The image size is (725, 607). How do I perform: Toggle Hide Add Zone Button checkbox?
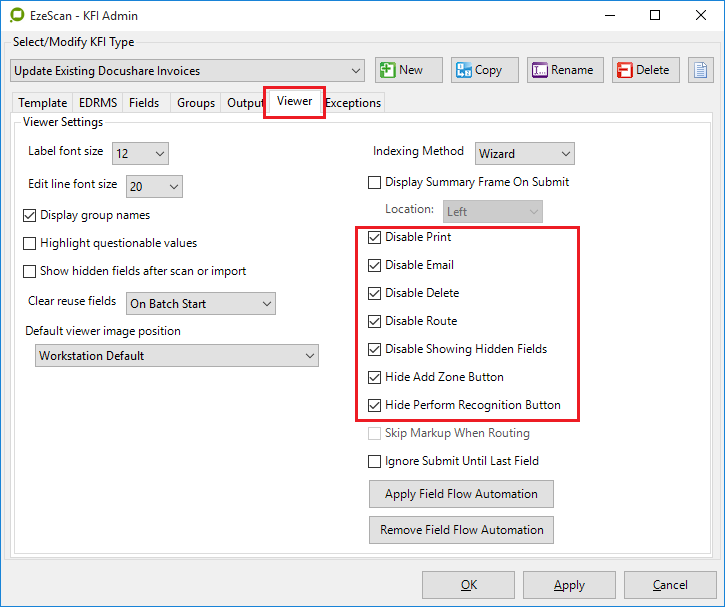375,378
